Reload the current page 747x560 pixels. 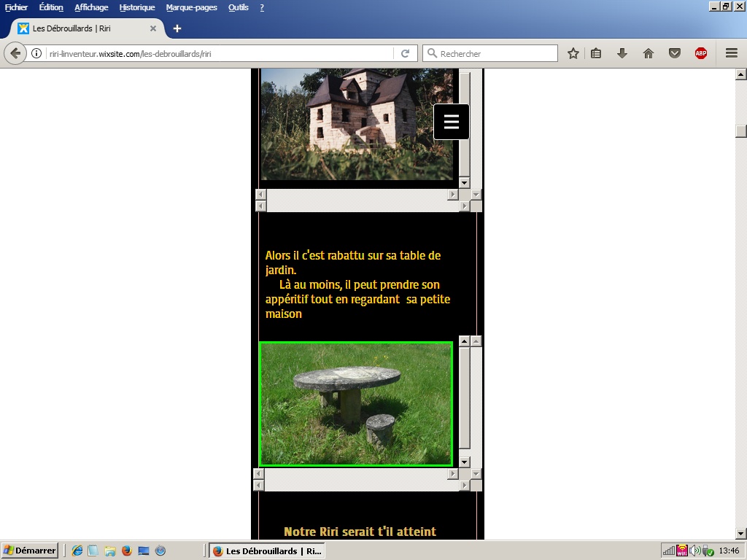[x=406, y=53]
